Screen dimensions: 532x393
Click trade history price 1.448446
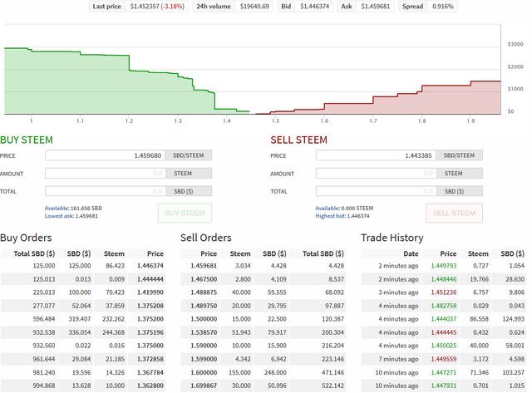pyautogui.click(x=443, y=279)
